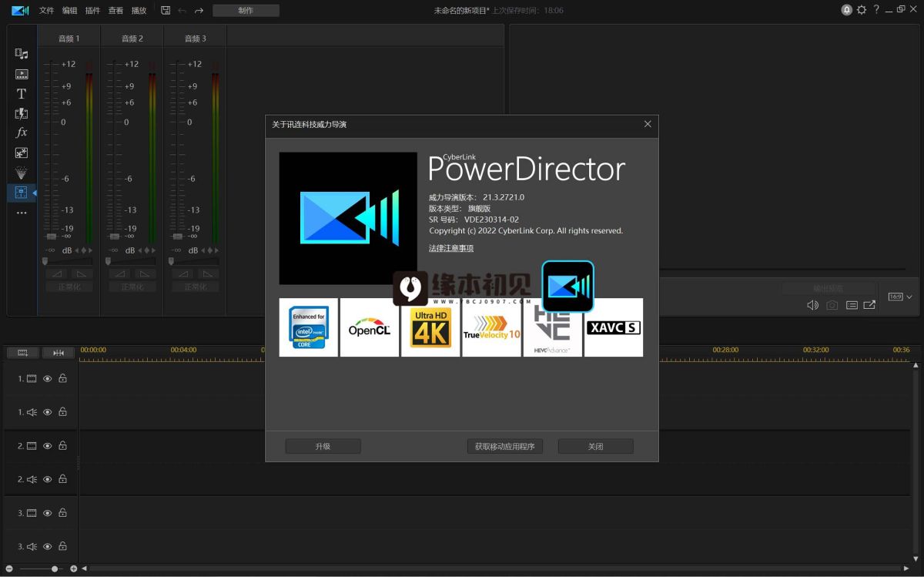Open the 法律注意事项 legal notice link

(451, 248)
